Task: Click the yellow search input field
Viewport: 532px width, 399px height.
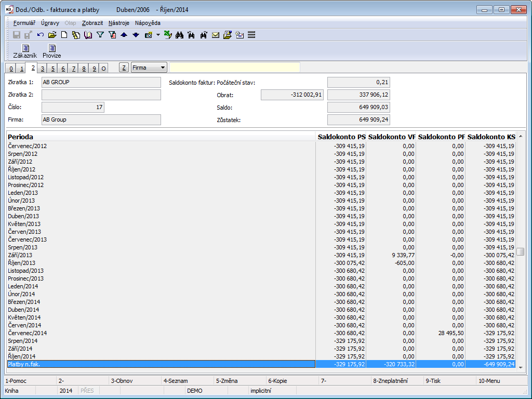Action: pyautogui.click(x=235, y=68)
